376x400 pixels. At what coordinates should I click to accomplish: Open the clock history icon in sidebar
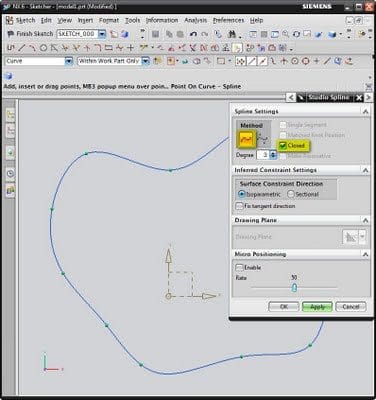tap(11, 173)
